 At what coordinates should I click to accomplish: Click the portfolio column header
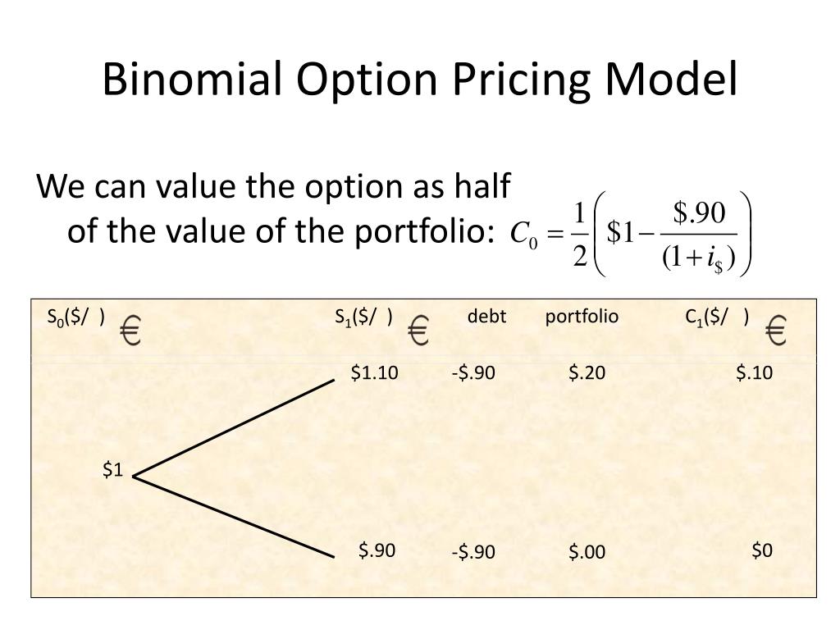tap(582, 317)
